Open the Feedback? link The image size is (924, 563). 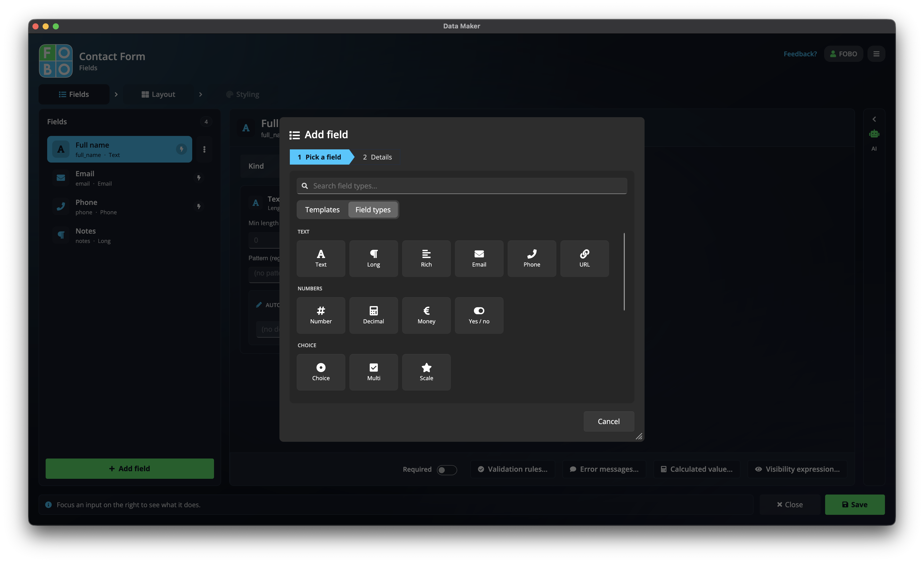[x=800, y=54]
